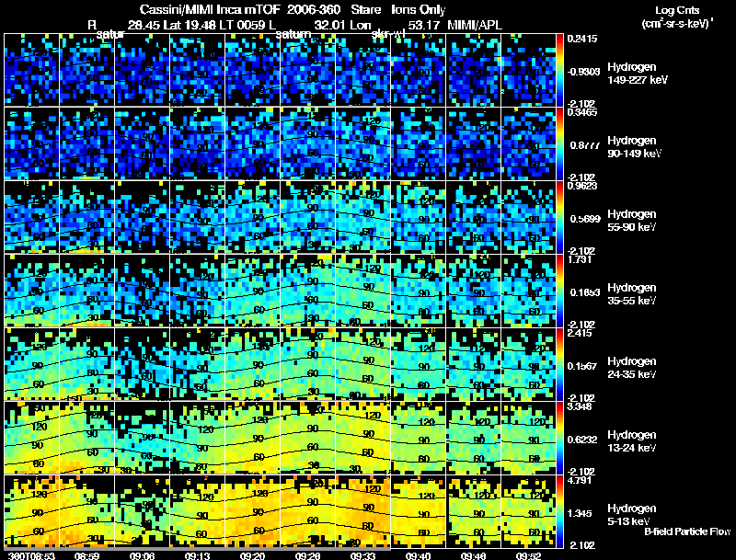This screenshot has height=560, width=736.
Task: Click the '0.8777' color scale value
Action: point(584,145)
